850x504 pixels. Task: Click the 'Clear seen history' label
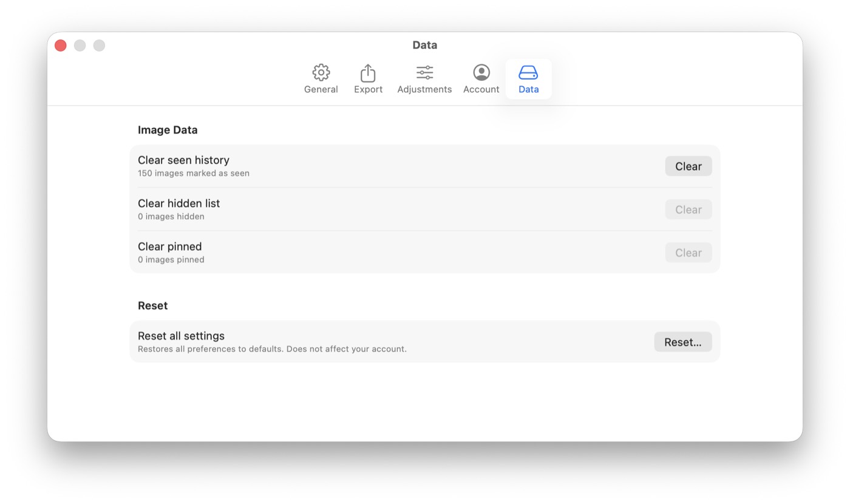pos(183,160)
